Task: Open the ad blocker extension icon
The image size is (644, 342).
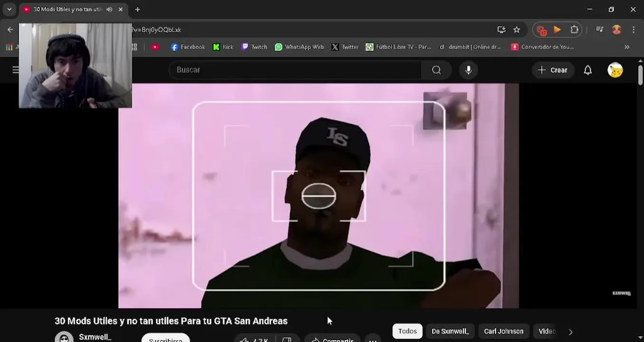Action: [x=541, y=30]
